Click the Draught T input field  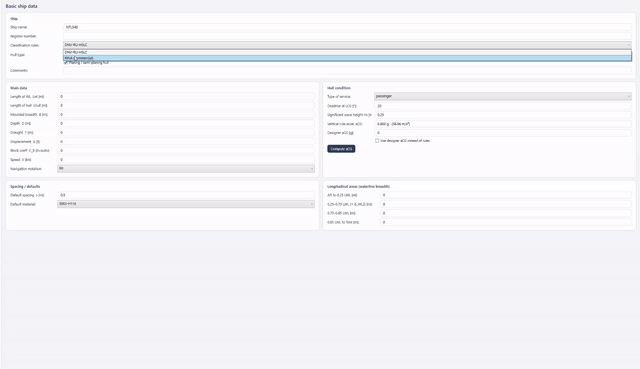point(186,133)
